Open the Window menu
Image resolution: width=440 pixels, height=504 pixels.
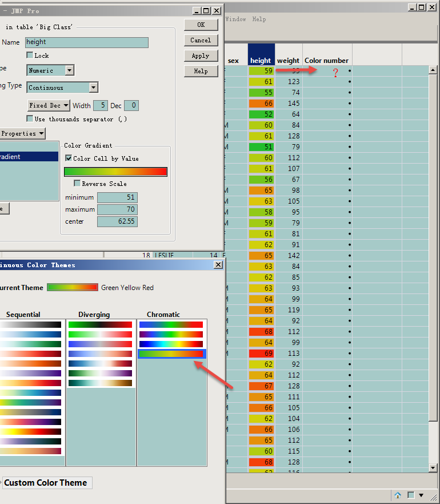point(235,19)
